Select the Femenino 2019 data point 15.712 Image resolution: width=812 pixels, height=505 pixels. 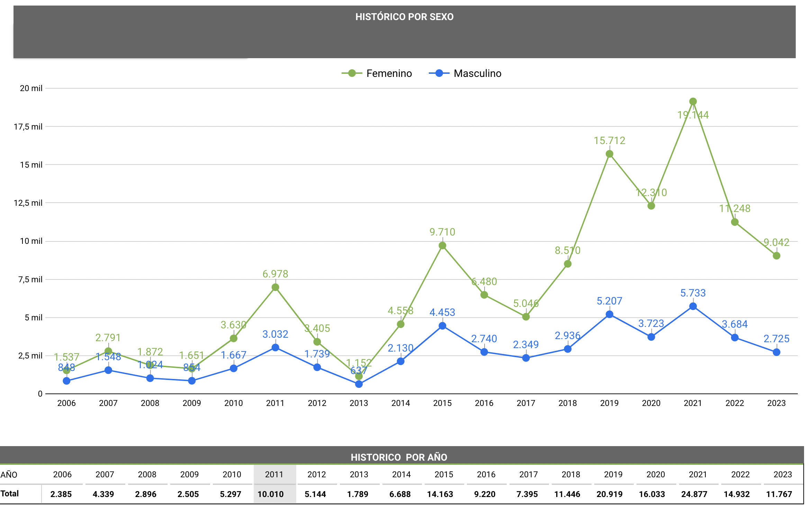pyautogui.click(x=609, y=154)
